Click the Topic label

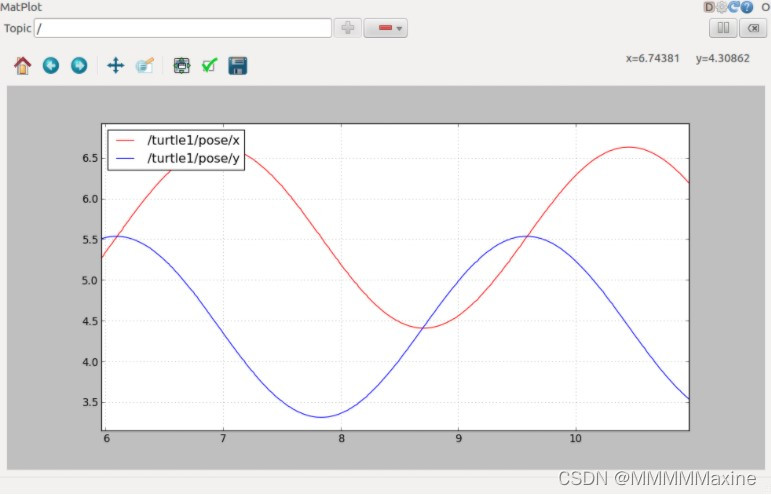click(x=18, y=28)
